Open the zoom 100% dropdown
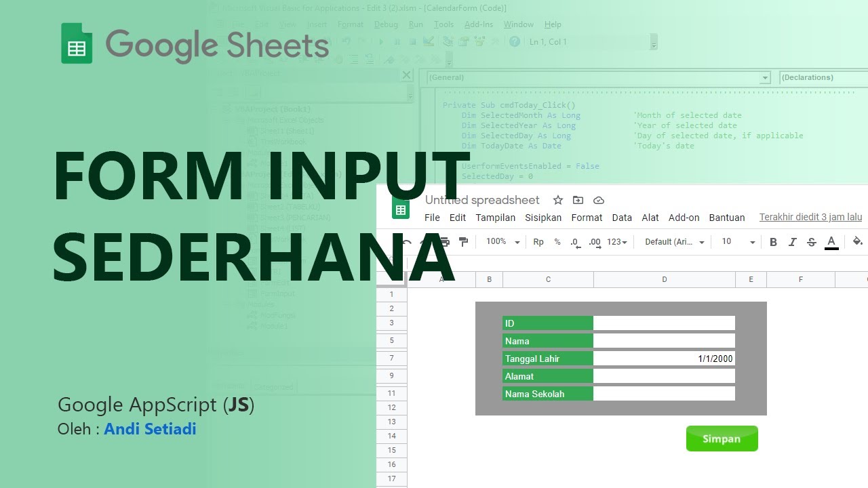The height and width of the screenshot is (488, 868). [502, 242]
